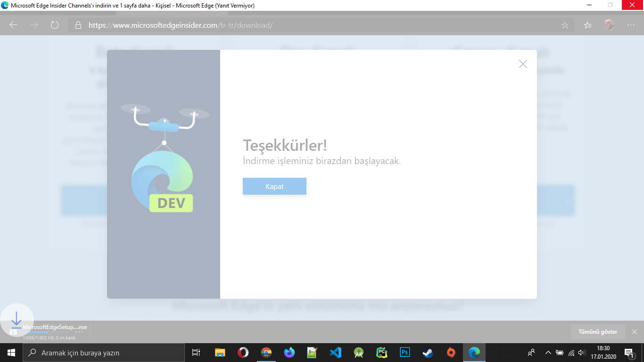This screenshot has height=362, width=644.
Task: Click the microsoftedgeinsider.com address bar
Action: [x=321, y=25]
